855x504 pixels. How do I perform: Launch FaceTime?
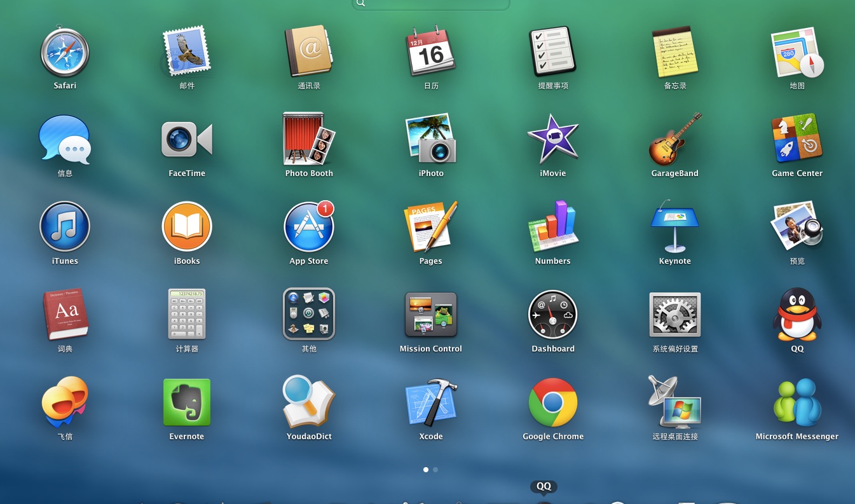point(186,139)
